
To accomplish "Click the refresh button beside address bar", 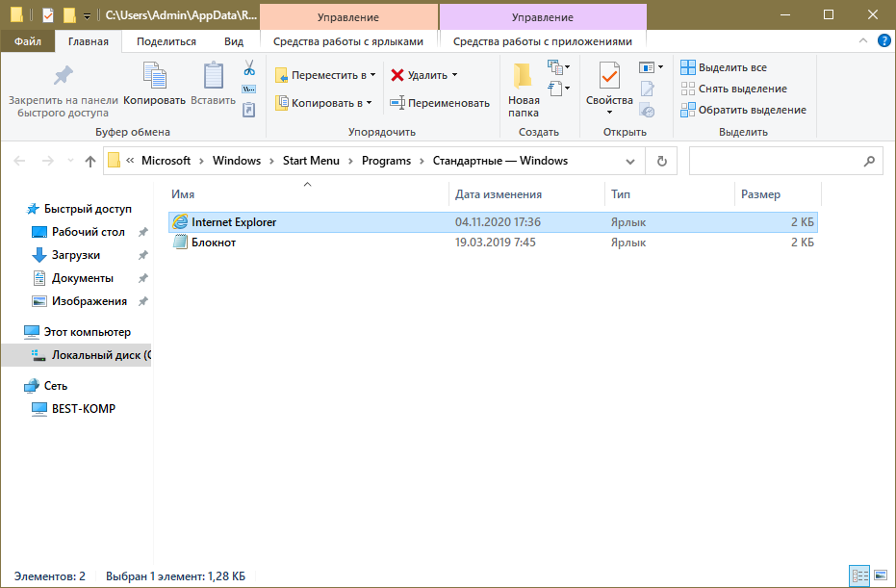I will pos(661,162).
